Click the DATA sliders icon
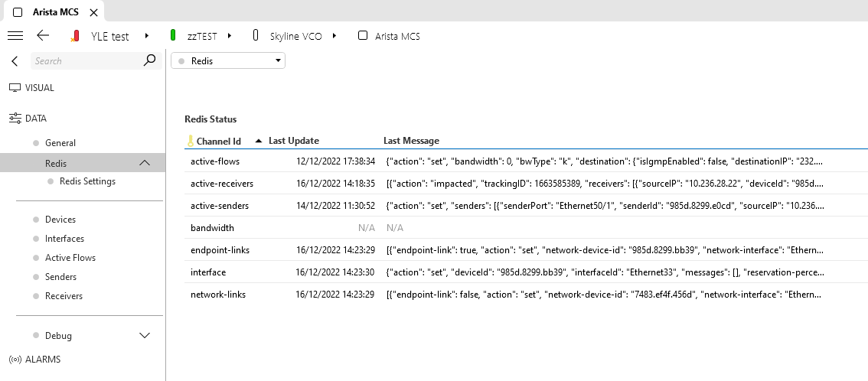Viewport: 868px width, 381px height. click(15, 119)
